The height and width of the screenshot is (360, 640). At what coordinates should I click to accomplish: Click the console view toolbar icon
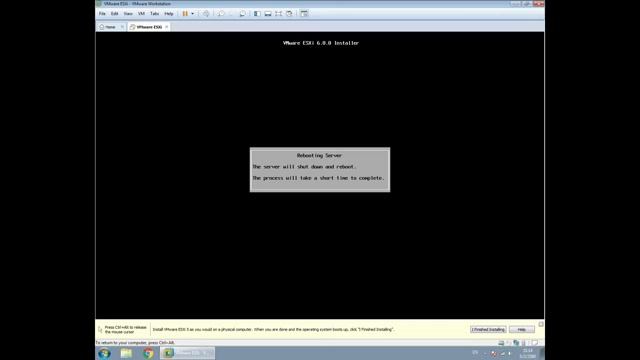click(304, 13)
